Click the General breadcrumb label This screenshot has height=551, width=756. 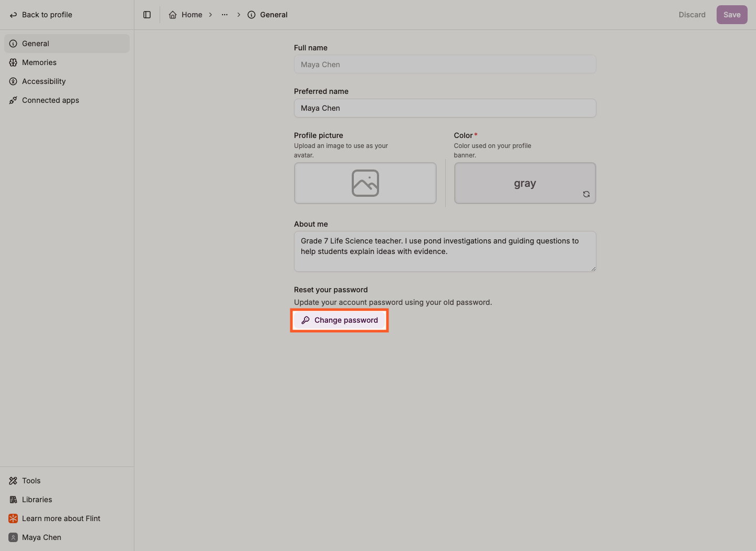pos(274,15)
